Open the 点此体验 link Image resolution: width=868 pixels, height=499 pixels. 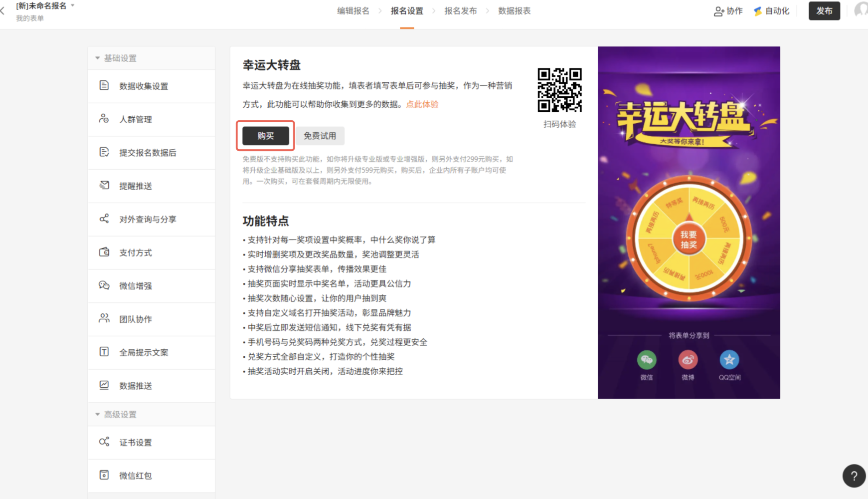(x=422, y=104)
